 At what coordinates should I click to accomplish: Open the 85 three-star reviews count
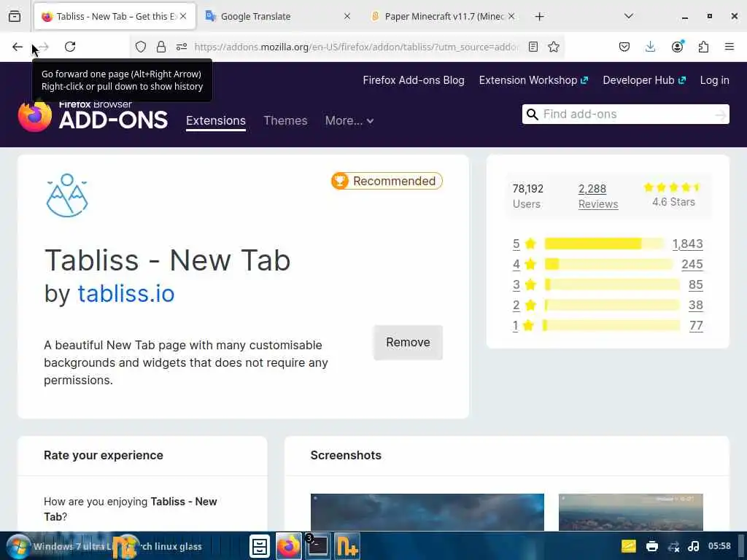pos(695,285)
